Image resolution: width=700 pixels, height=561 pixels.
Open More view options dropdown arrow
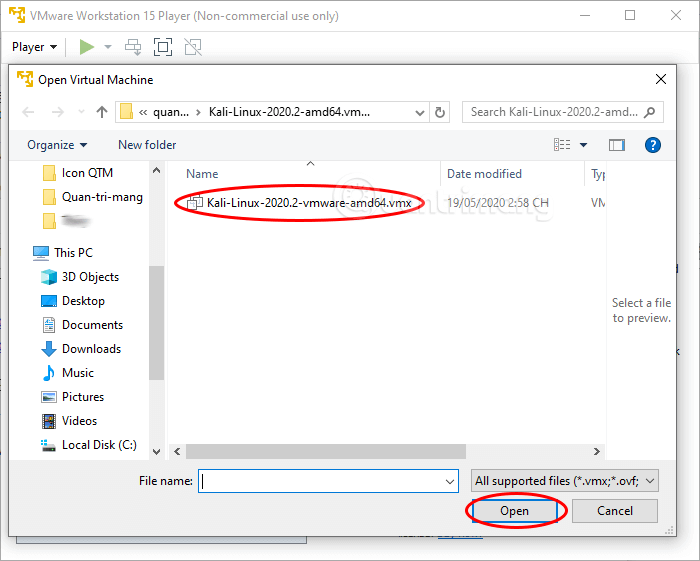(583, 145)
